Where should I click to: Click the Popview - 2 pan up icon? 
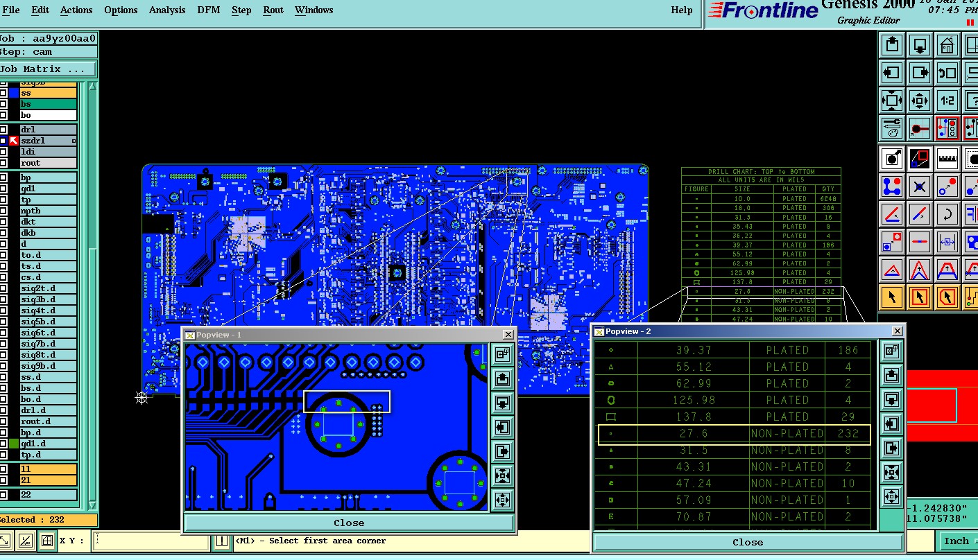click(892, 375)
